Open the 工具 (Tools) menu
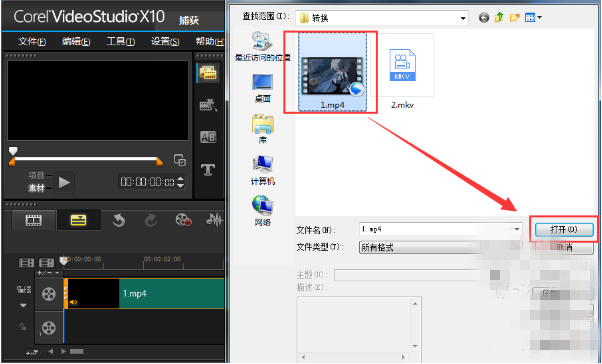This screenshot has width=602, height=364. pyautogui.click(x=121, y=41)
